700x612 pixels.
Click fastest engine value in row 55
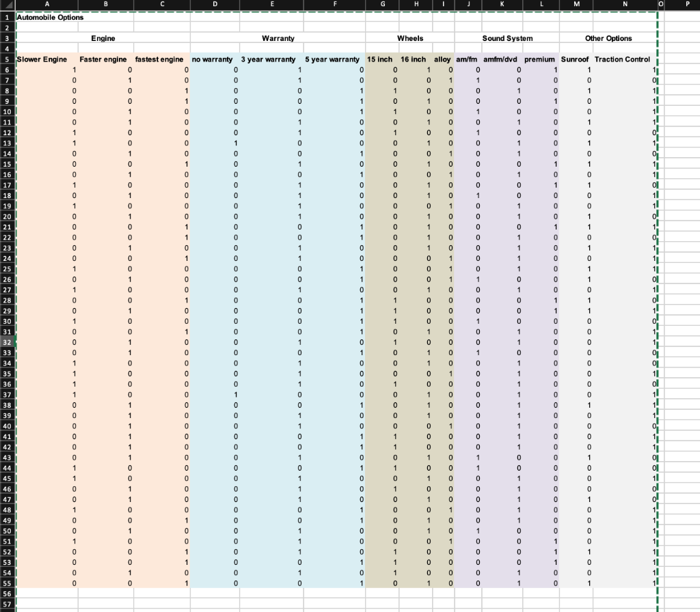pos(186,583)
